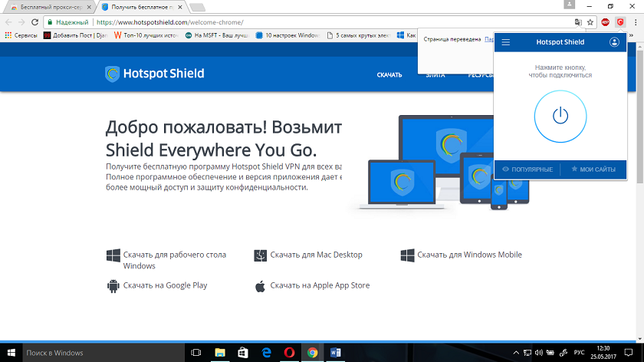Open the Сервисы apps bookmark
This screenshot has height=362, width=644.
21,35
